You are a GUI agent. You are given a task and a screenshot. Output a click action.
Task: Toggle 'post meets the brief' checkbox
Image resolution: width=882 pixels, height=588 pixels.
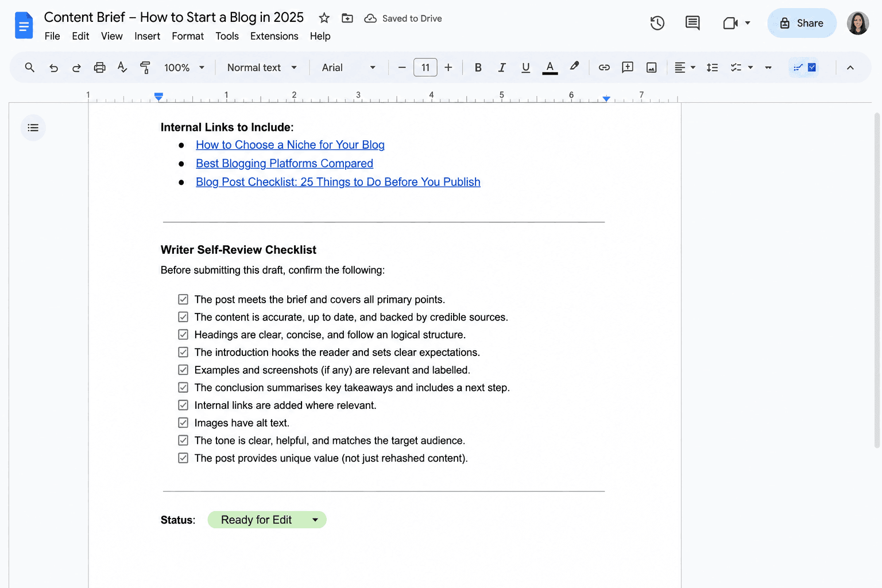(x=183, y=299)
